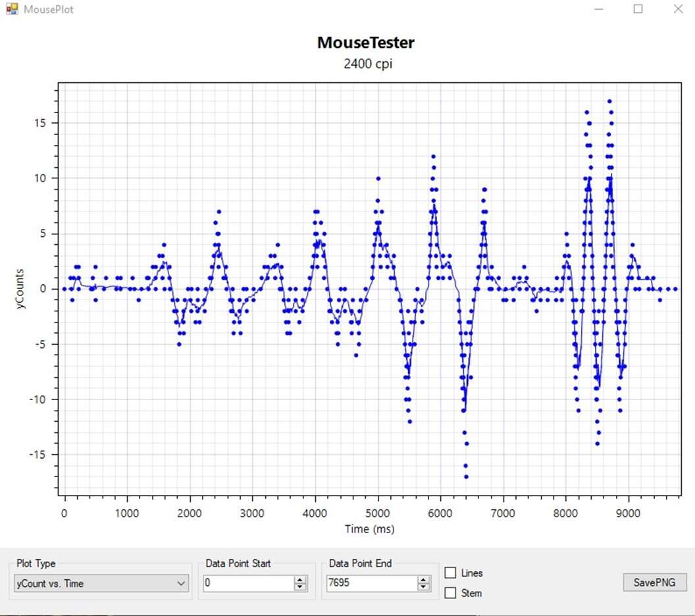The height and width of the screenshot is (616, 695).
Task: Click inside the Data Point End field
Action: 371,583
